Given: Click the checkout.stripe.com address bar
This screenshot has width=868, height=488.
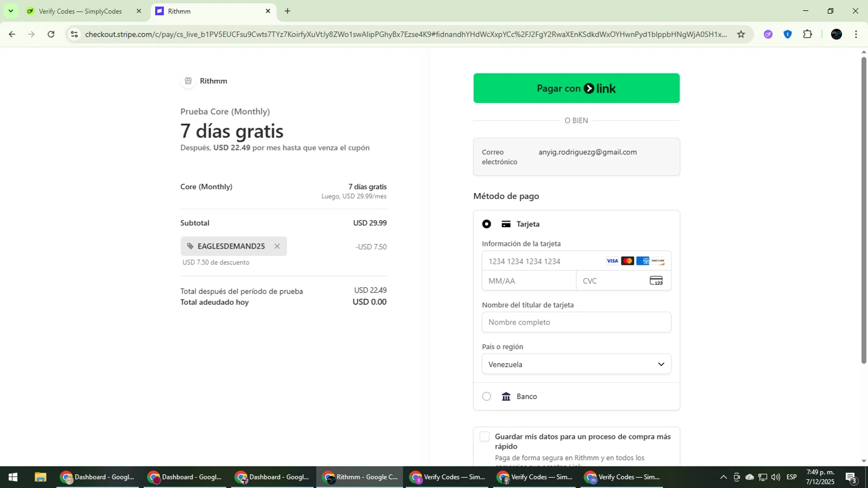Looking at the screenshot, I should (405, 34).
